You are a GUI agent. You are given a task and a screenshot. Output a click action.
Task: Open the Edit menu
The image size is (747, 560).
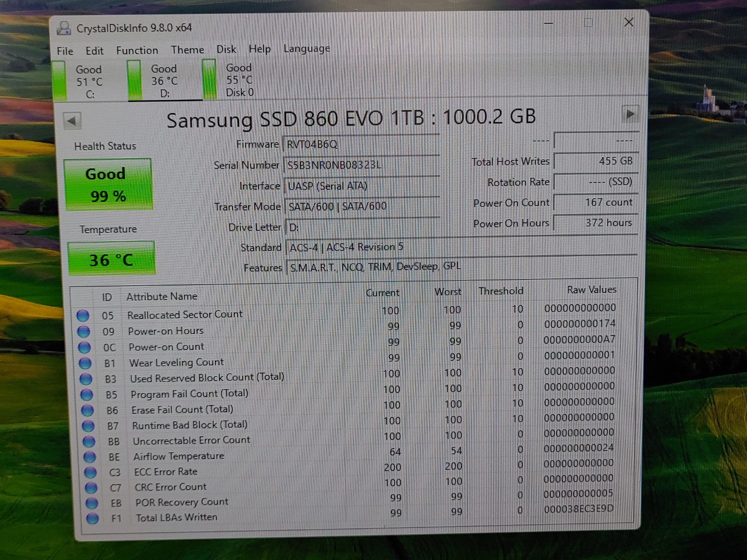94,51
